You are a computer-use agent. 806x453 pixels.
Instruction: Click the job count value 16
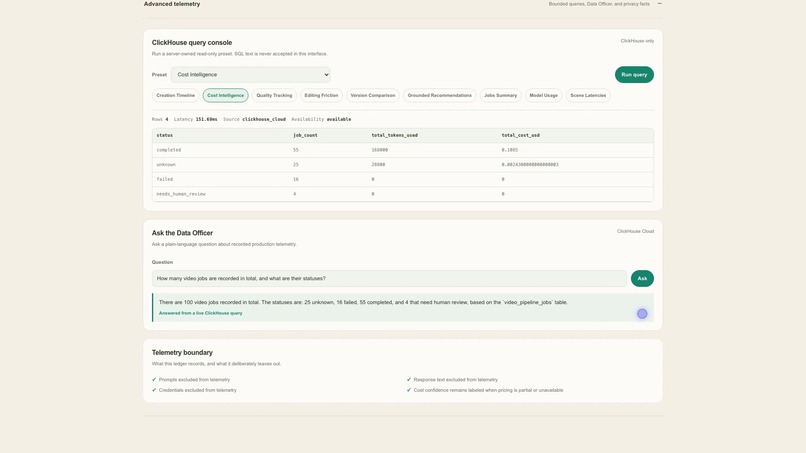tap(296, 179)
